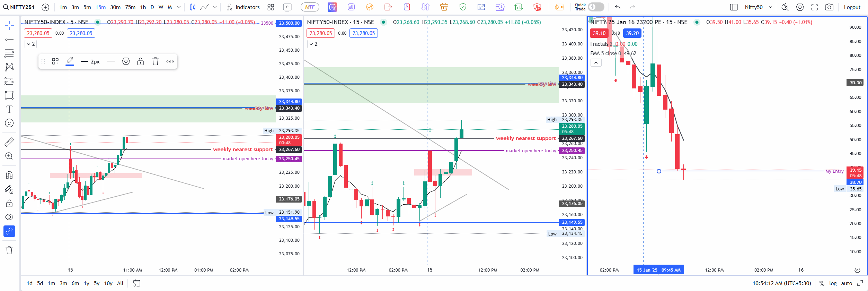Select the All date range
This screenshot has height=291, width=868.
click(x=120, y=283)
